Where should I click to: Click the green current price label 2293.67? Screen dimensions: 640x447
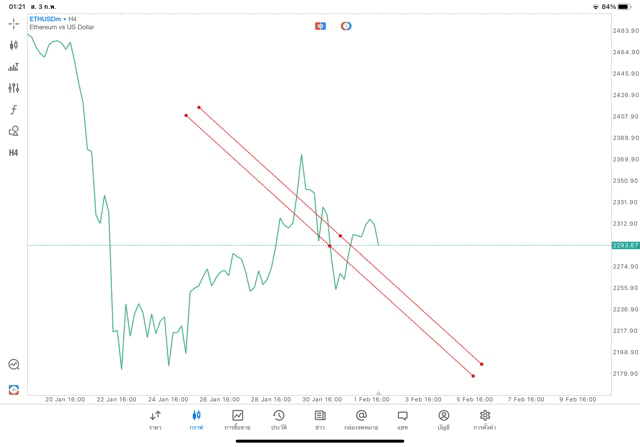[x=624, y=245]
